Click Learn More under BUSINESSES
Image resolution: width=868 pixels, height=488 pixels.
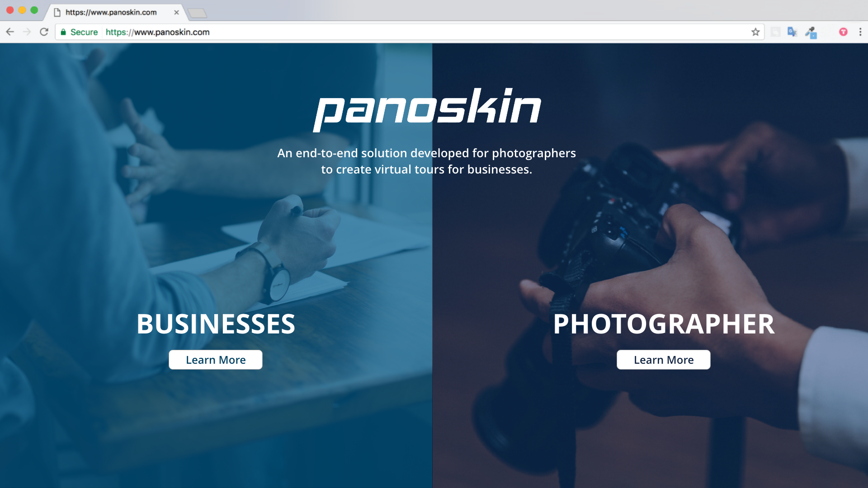point(216,360)
